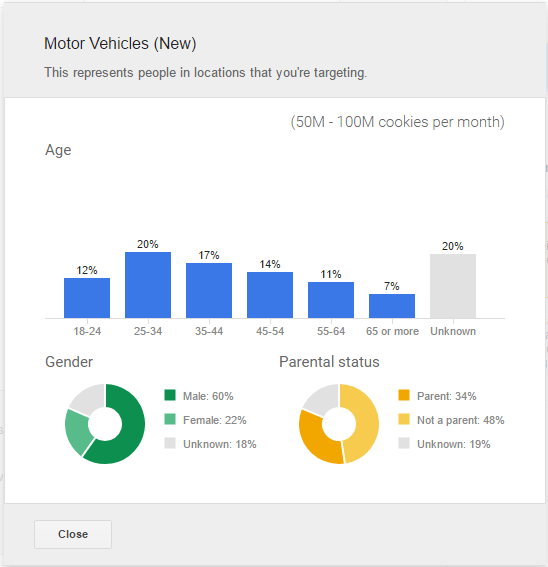Click the light green Female legend swatch

click(170, 419)
